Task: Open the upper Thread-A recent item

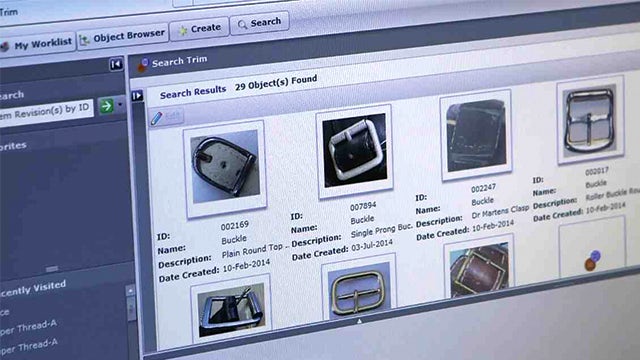Action: (28, 328)
